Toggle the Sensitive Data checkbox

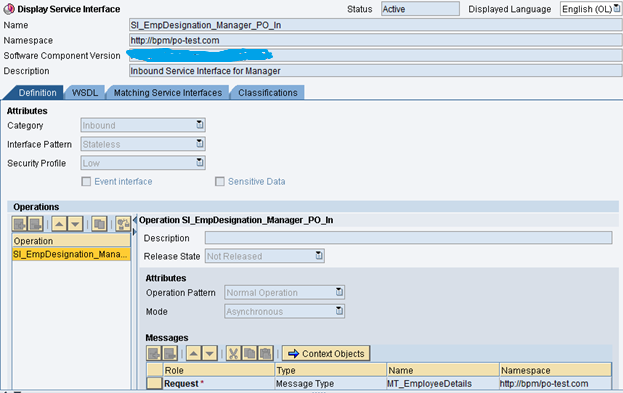coord(219,182)
